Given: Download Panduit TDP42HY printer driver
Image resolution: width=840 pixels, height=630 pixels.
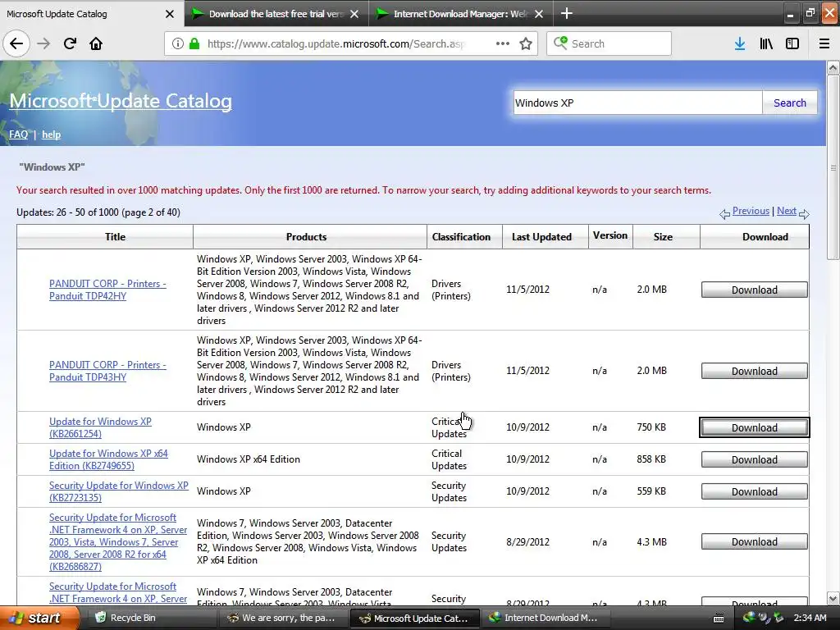Looking at the screenshot, I should (x=755, y=290).
